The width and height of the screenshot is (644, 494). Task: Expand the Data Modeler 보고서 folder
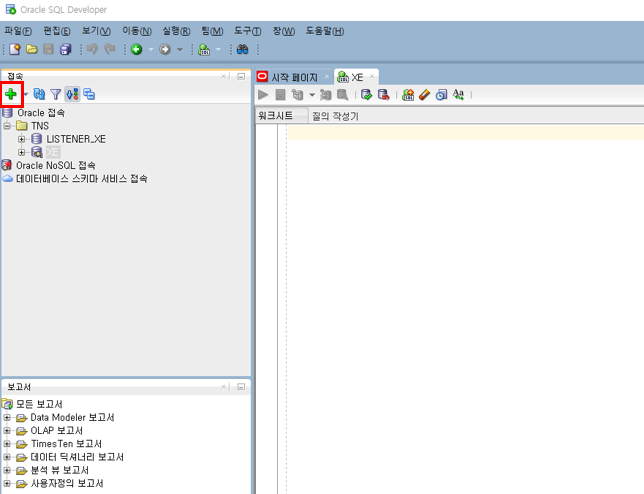pos(7,418)
